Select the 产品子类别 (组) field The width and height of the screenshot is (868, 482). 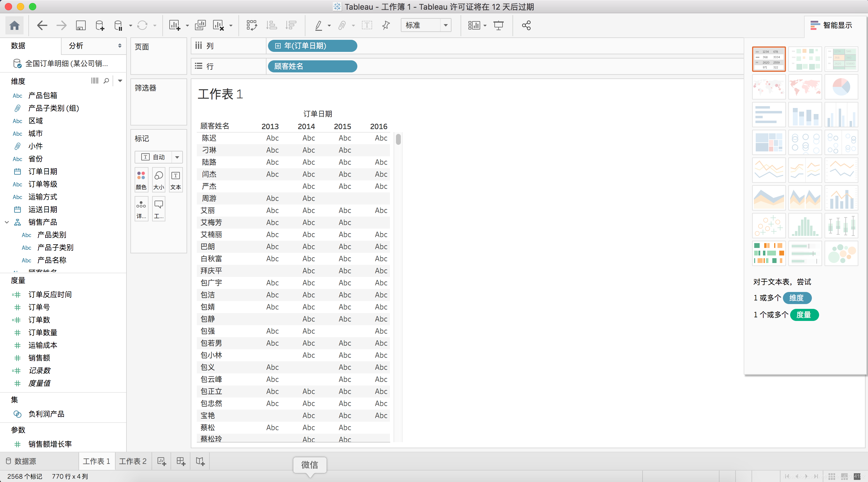tap(54, 108)
